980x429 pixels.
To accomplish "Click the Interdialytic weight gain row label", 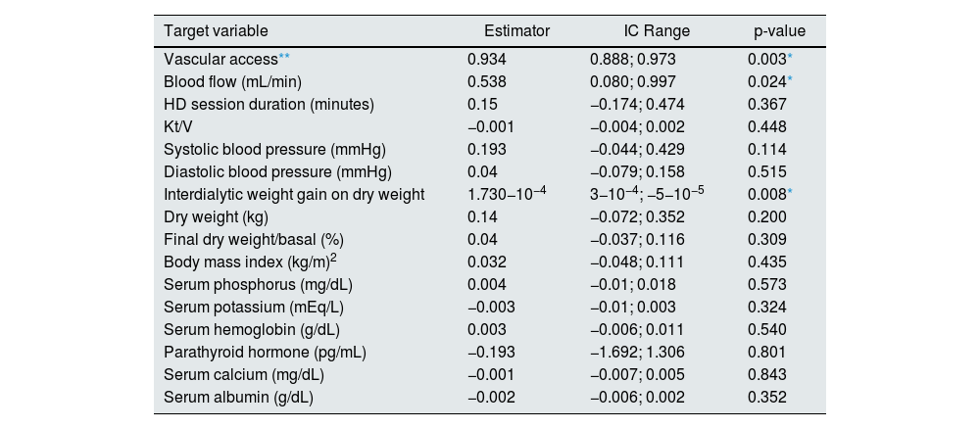I will pos(294,195).
